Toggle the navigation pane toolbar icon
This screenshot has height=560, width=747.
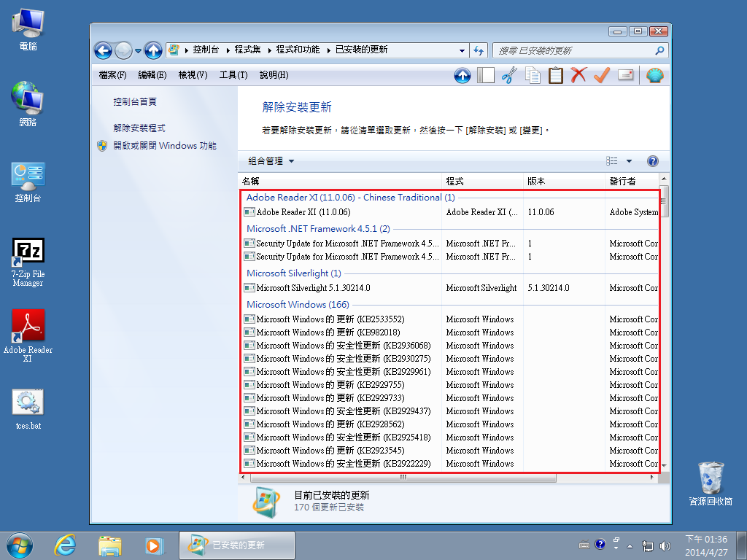(x=485, y=75)
